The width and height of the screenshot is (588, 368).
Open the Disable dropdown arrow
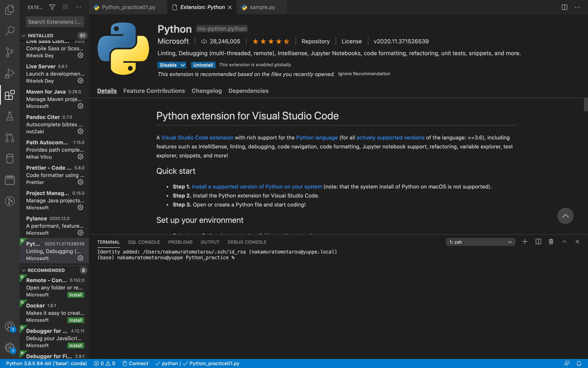(x=183, y=65)
